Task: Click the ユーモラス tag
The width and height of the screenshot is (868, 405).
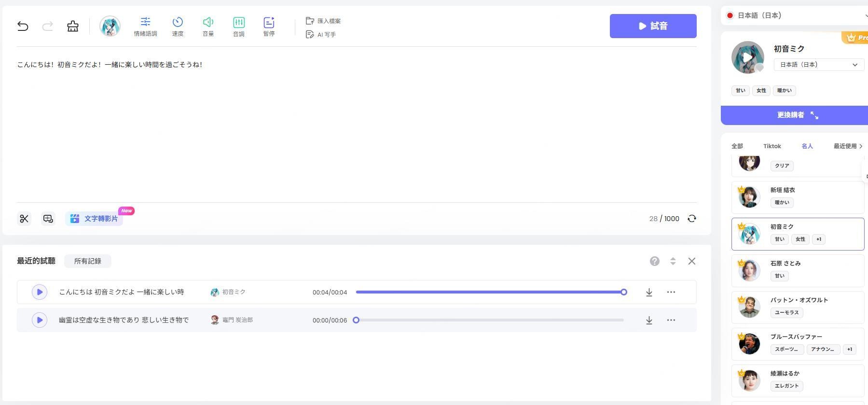Action: [787, 313]
